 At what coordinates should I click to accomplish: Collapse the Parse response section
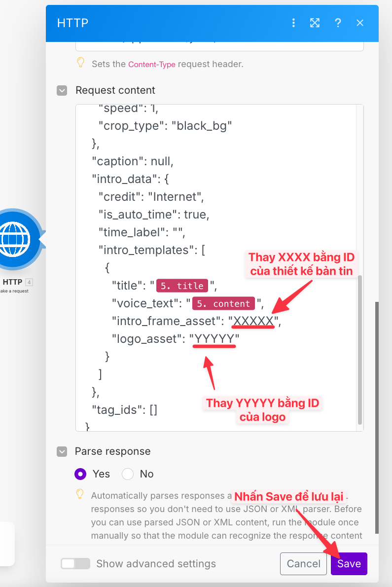[x=62, y=451]
